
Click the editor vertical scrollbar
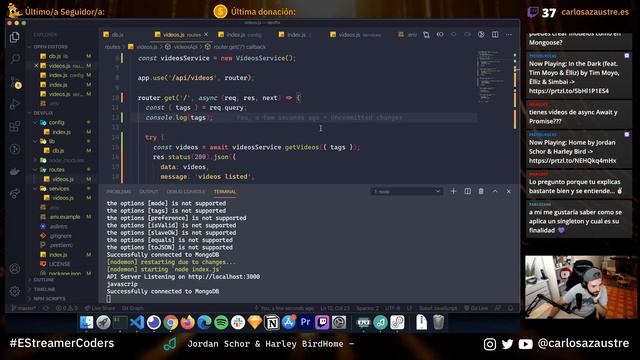point(515,116)
